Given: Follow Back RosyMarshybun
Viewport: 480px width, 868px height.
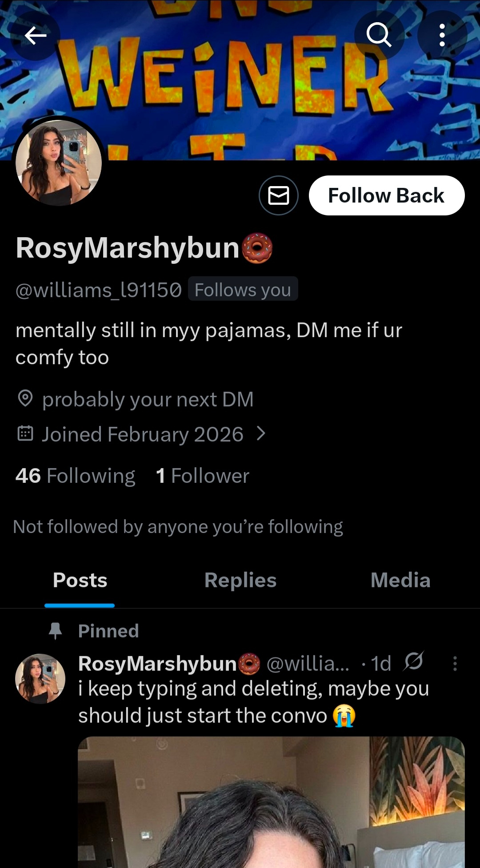Looking at the screenshot, I should pos(387,195).
